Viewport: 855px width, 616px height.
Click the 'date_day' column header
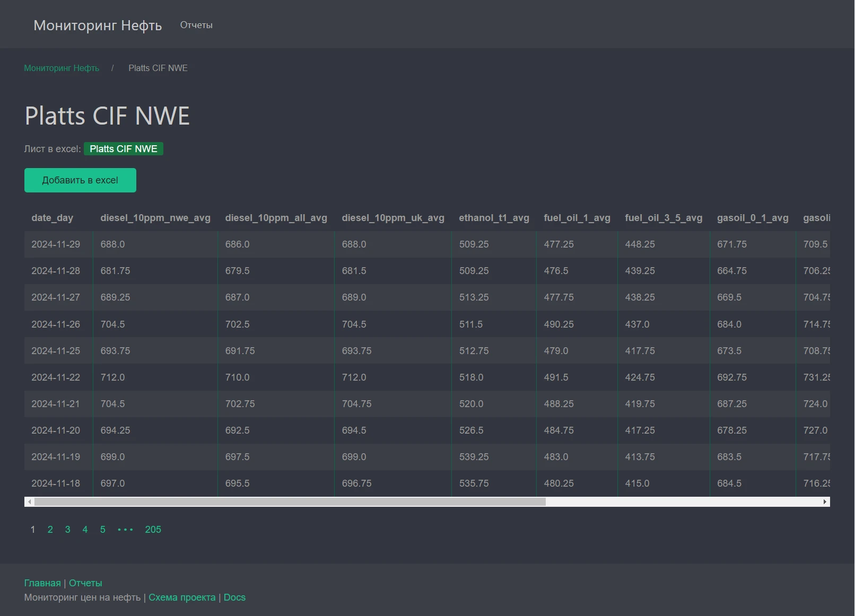click(53, 218)
